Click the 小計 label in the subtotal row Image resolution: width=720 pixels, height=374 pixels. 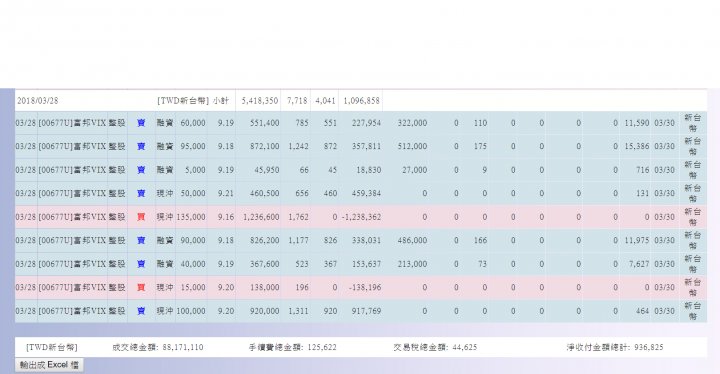point(221,101)
